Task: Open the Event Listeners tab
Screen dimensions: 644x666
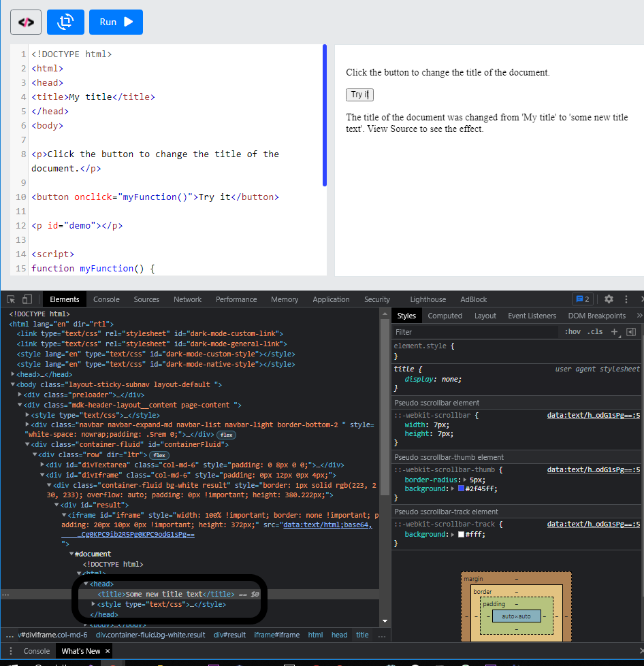Action: [x=532, y=316]
